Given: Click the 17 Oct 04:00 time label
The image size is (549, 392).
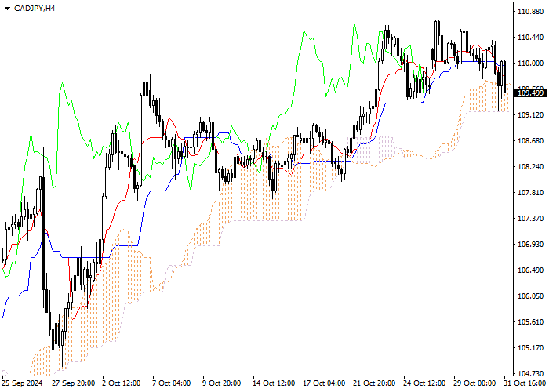Looking at the screenshot, I should pos(325,383).
